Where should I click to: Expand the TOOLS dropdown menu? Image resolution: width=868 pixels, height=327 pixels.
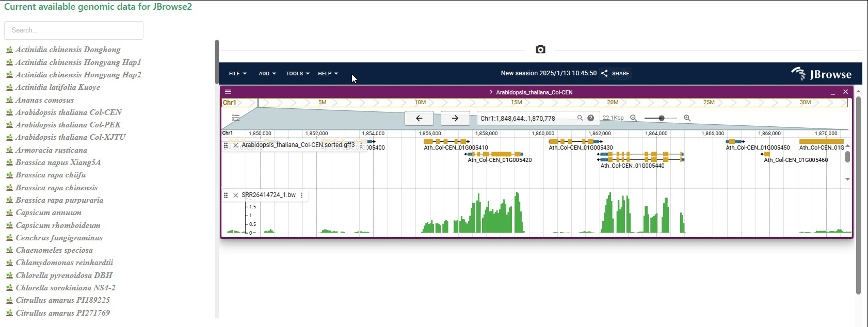(x=297, y=74)
